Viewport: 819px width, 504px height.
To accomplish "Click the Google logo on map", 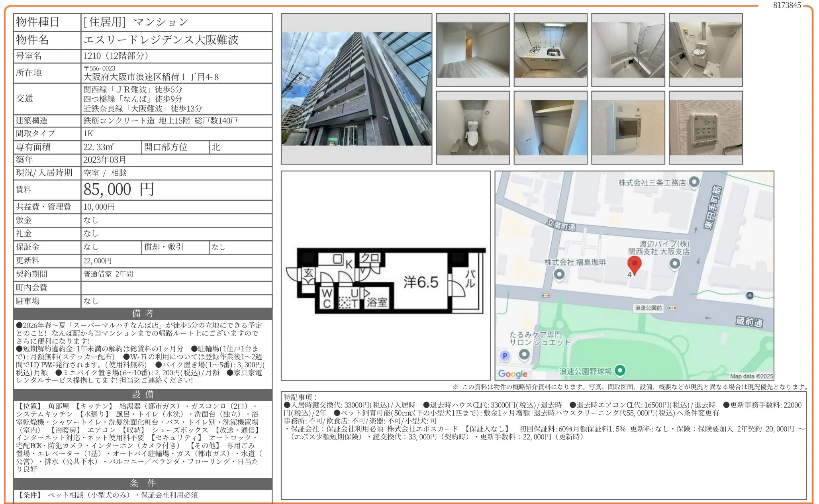I will pyautogui.click(x=513, y=374).
